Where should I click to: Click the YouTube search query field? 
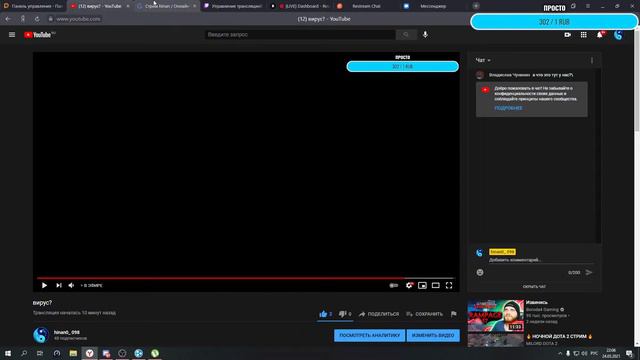[300, 35]
